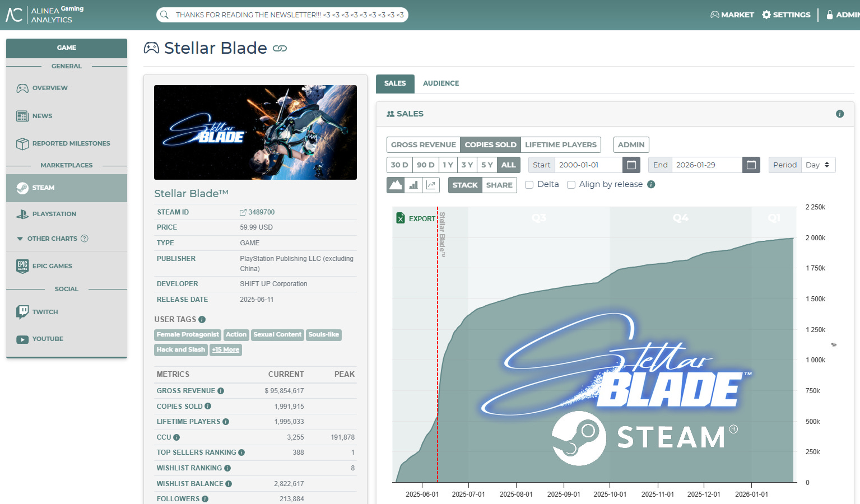Click the Action tag
Image resolution: width=860 pixels, height=504 pixels.
236,335
